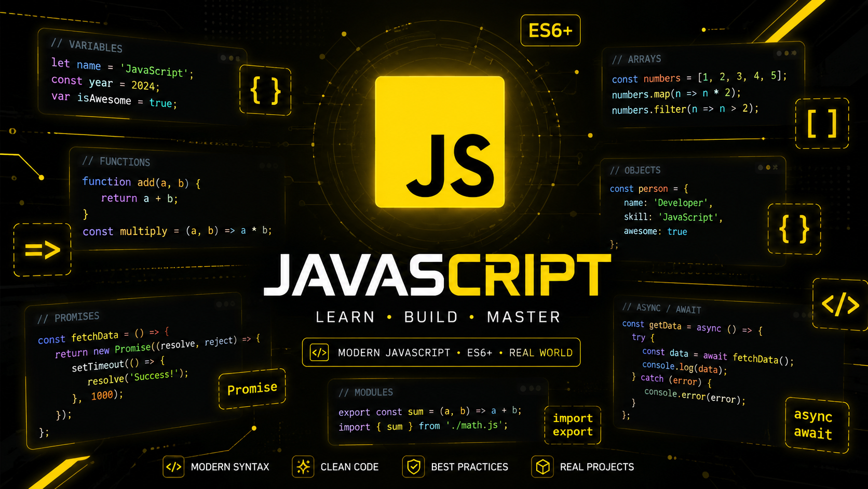Screen dimensions: 868x489
Task: Click the setTimeout(() => { line
Action: click(118, 364)
